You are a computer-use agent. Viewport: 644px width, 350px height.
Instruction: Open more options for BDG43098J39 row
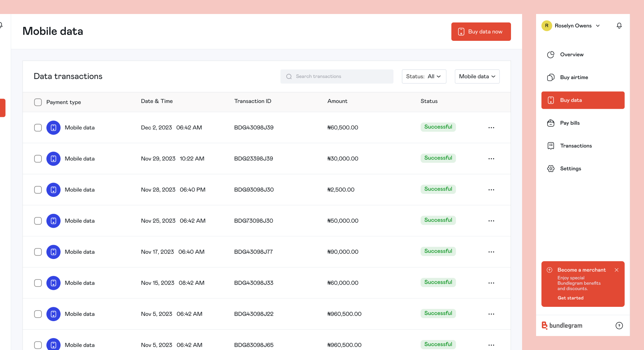pyautogui.click(x=491, y=127)
